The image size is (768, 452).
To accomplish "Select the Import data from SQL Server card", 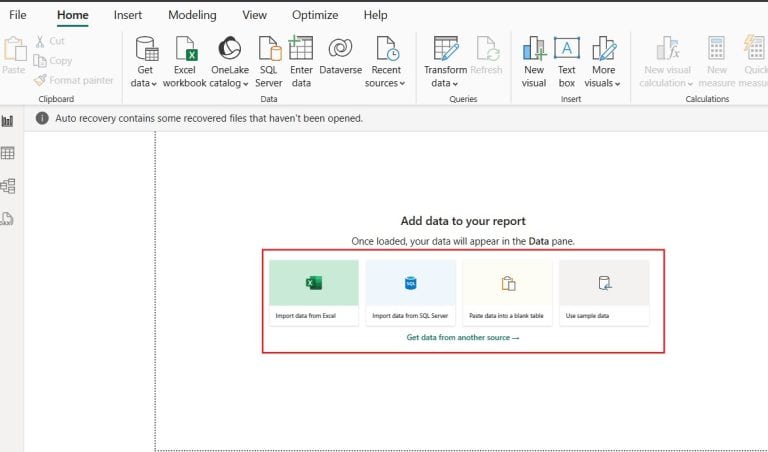I will 410,292.
